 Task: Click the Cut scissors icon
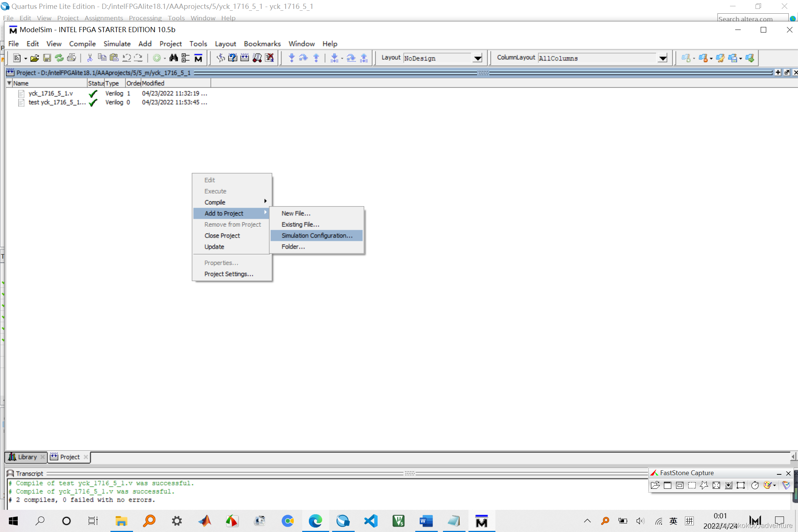(x=89, y=58)
